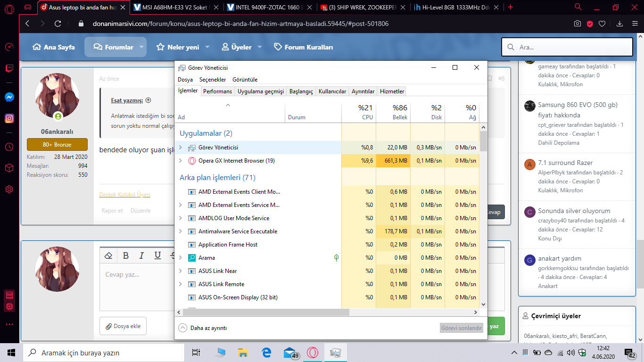Sort processes by Bellek column
The height and width of the screenshot is (362, 644).
393,112
